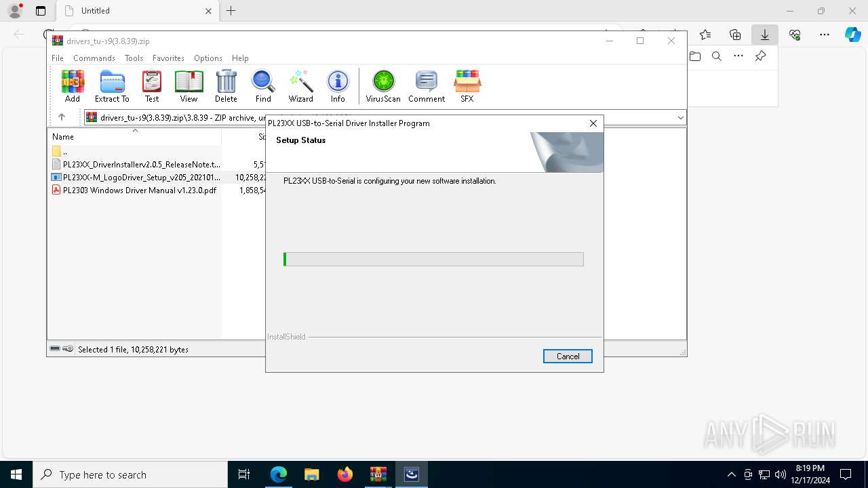Viewport: 868px width, 488px height.
Task: Search downloads magnifier icon
Action: point(717,56)
